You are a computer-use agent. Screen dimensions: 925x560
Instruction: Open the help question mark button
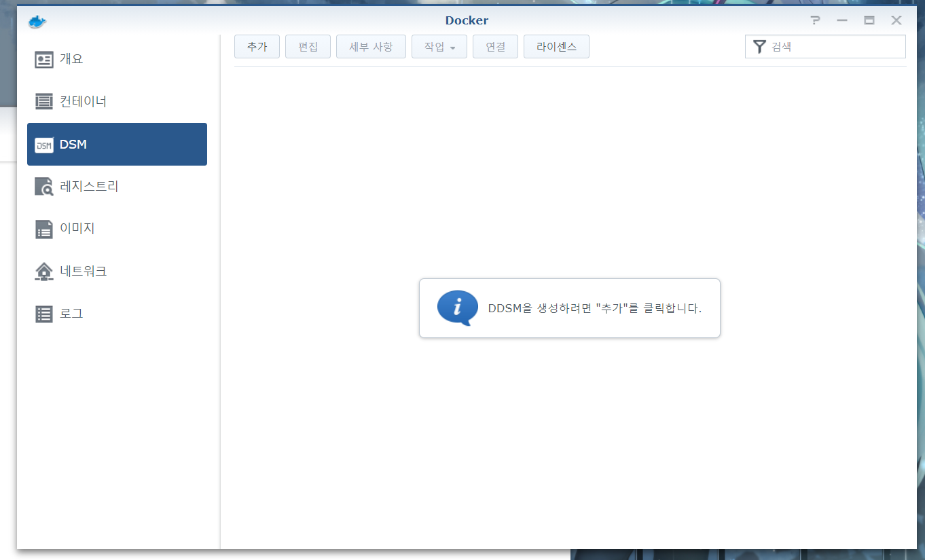click(816, 20)
